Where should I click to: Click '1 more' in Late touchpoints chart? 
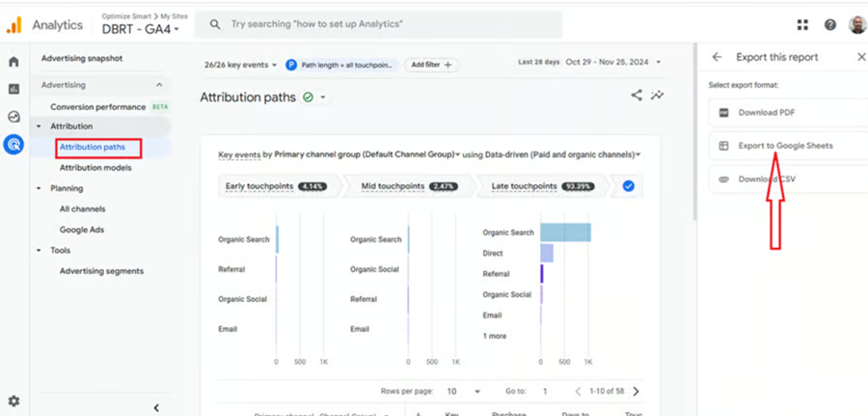[495, 336]
